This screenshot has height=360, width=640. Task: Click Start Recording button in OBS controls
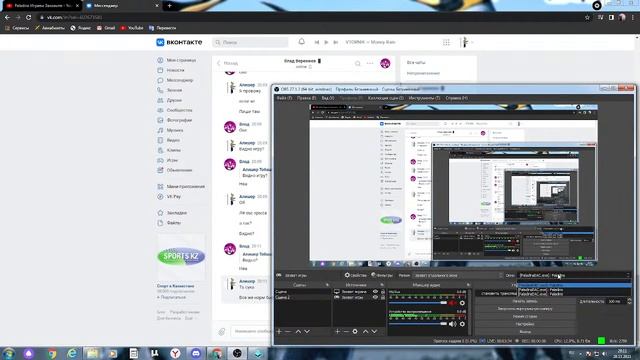click(525, 301)
